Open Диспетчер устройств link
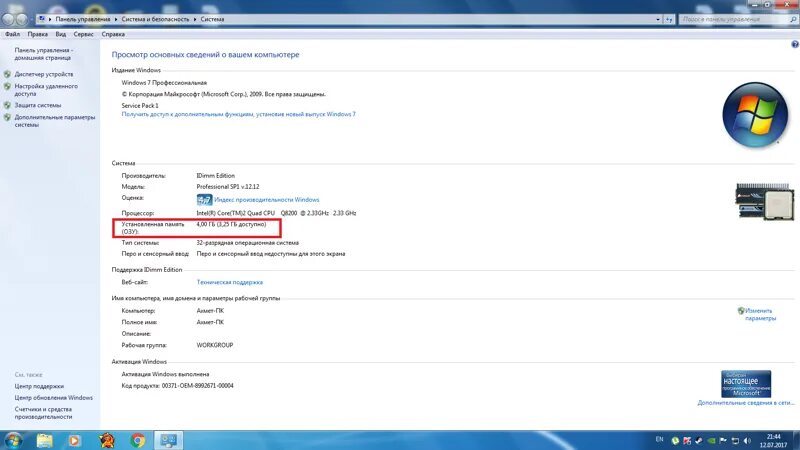This screenshot has width=800, height=450. (44, 74)
